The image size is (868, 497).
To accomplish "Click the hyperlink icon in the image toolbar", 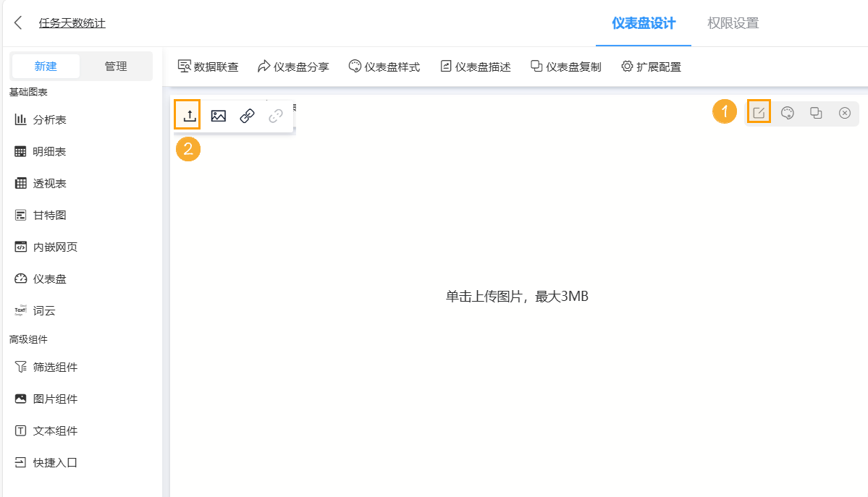I will 246,115.
